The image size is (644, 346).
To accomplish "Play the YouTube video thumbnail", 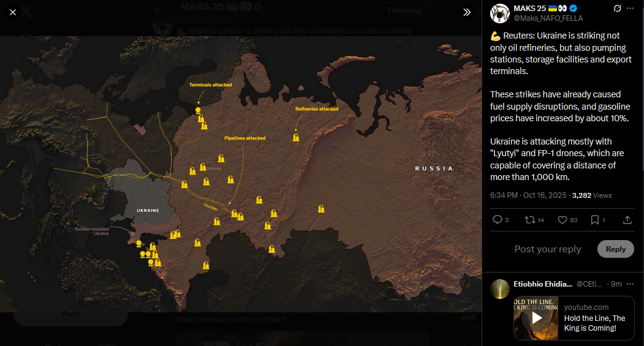I will point(536,318).
